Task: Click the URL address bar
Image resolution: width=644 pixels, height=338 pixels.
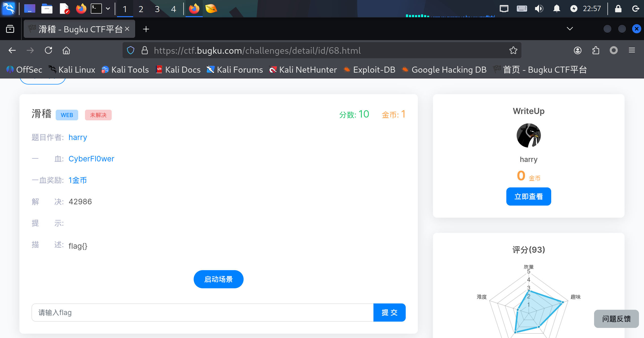Action: click(x=322, y=50)
